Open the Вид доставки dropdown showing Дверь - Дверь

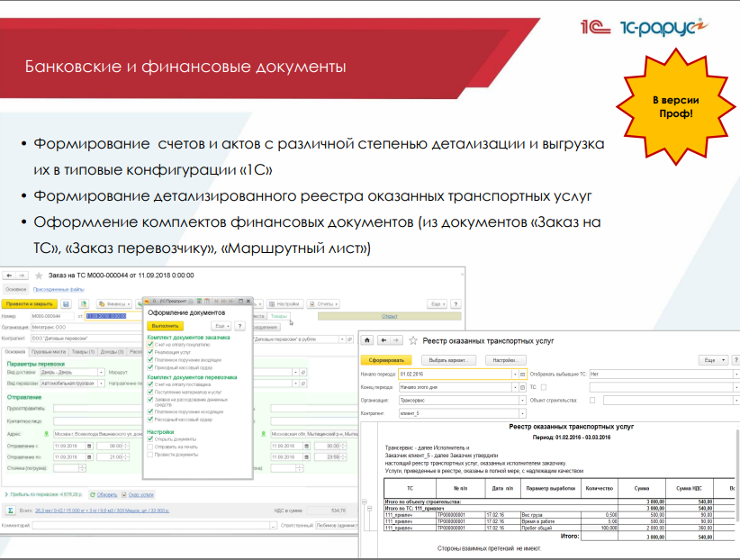pos(101,373)
